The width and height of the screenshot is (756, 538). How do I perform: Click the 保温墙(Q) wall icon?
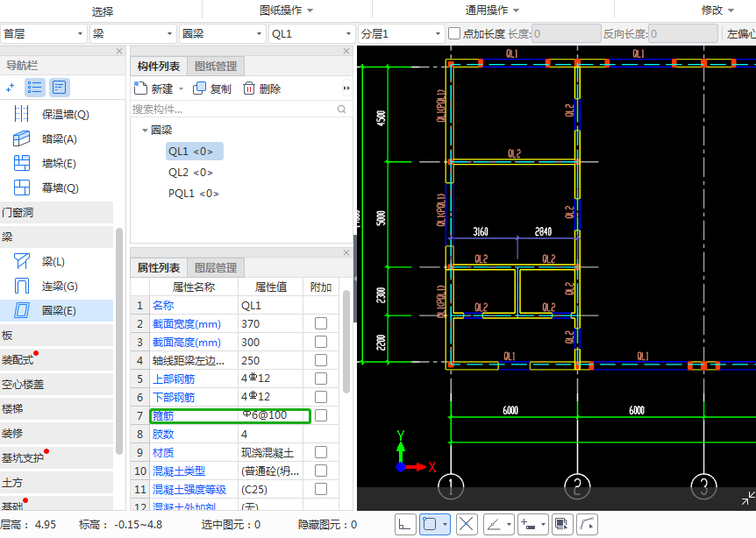(x=21, y=114)
